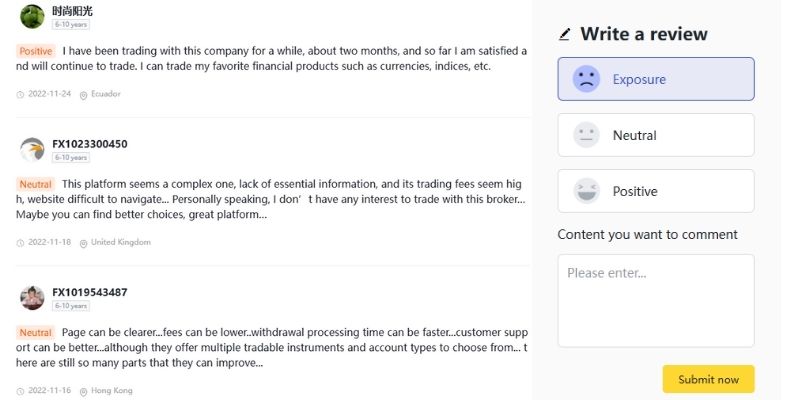Choose the Neutral review option
This screenshot has height=400, width=800.
656,135
